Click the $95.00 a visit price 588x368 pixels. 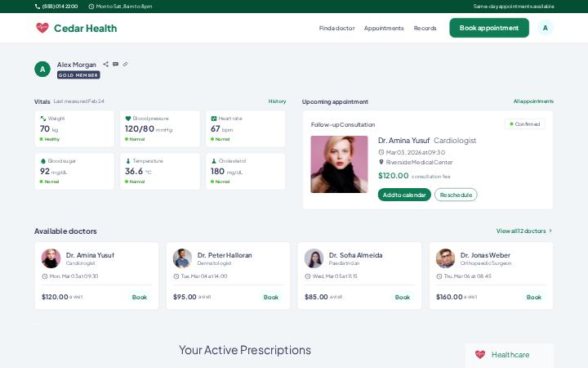(192, 297)
